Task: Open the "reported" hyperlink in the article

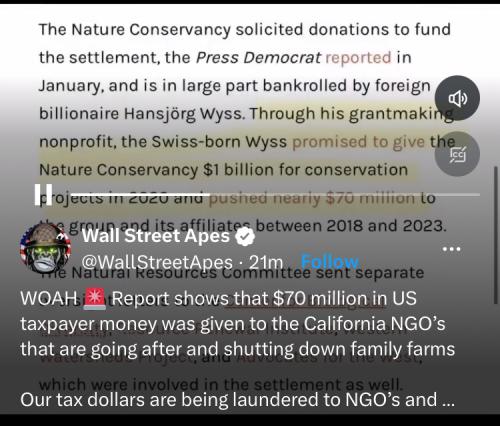Action: [358, 58]
